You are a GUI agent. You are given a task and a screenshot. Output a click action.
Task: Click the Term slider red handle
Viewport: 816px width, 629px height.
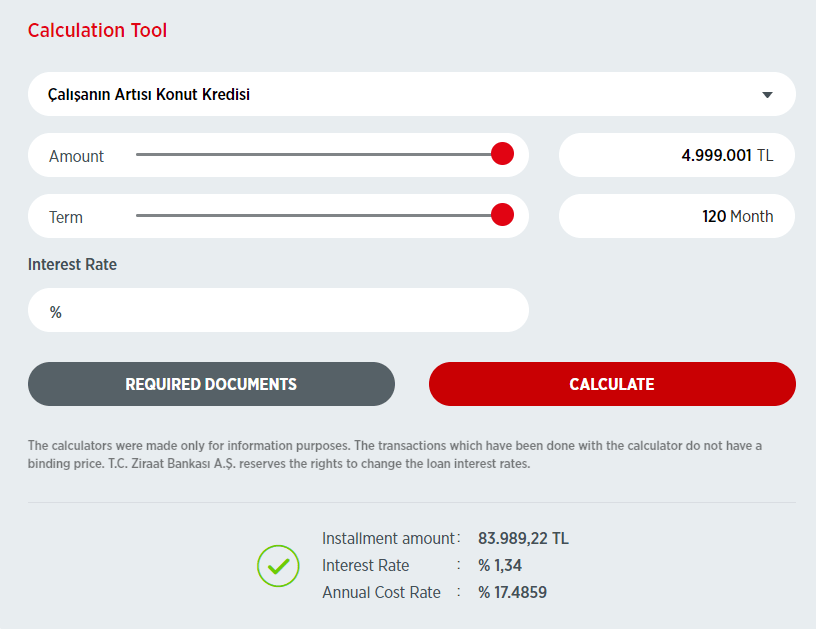[x=502, y=215]
